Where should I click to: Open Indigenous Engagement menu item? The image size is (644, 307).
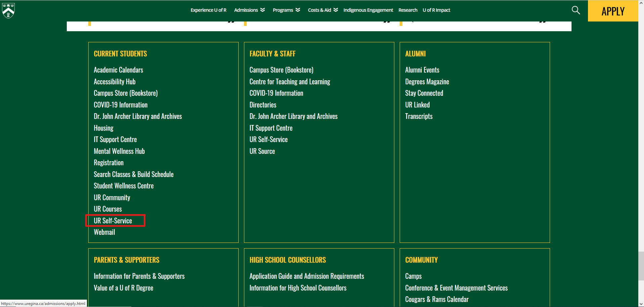click(x=368, y=10)
